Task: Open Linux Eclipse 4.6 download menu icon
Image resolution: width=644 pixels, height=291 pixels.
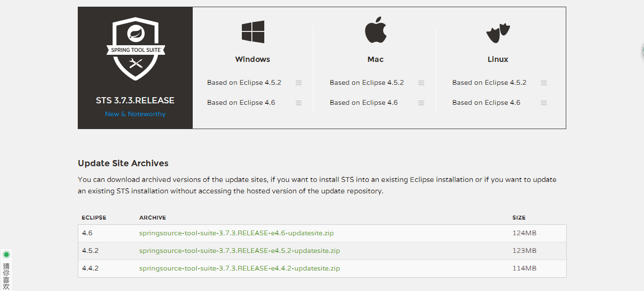Action: tap(544, 103)
